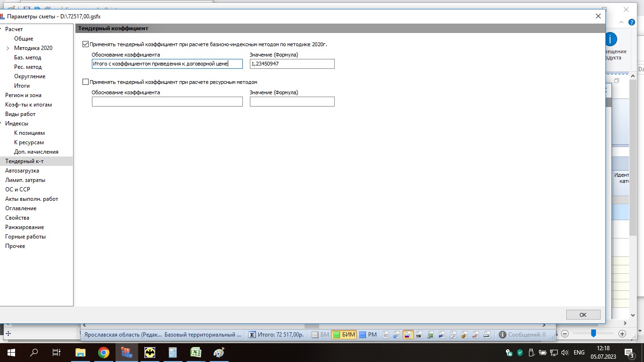The width and height of the screenshot is (644, 362).
Task: Click the ENG language indicator in tray
Action: 579,353
